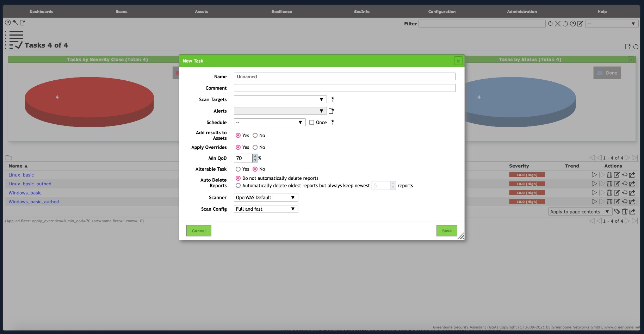Clone the Linux_basic task sheep icon
This screenshot has height=334, width=644.
(624, 175)
